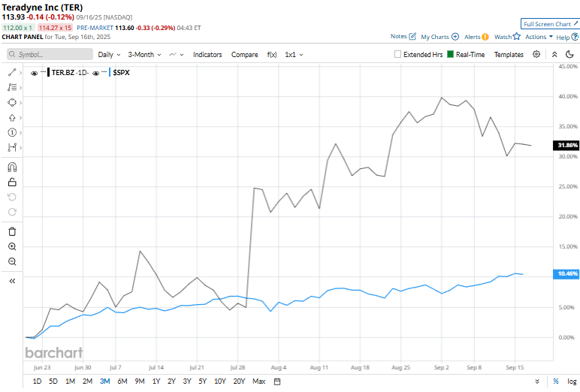
Task: Open chart settings gear icon
Action: pyautogui.click(x=536, y=54)
